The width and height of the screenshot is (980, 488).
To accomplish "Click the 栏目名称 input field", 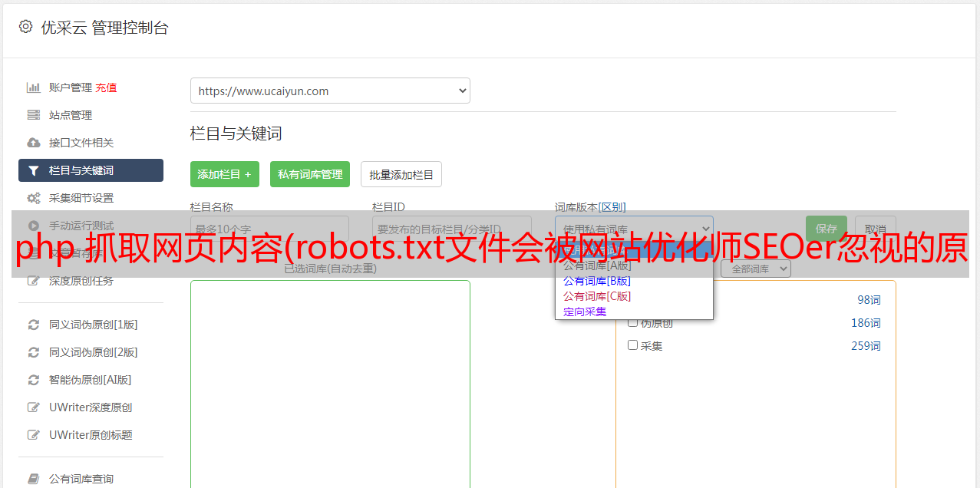I will (269, 229).
